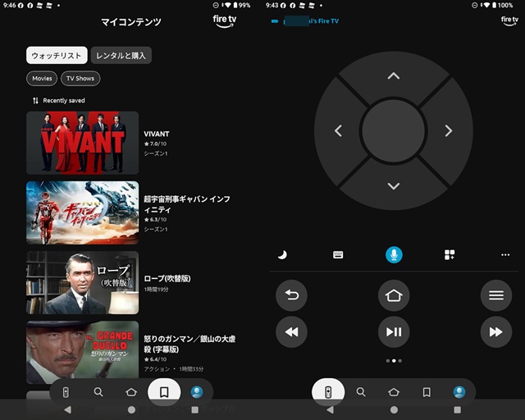The image size is (525, 420).
Task: Tap Android home button on right screen
Action: [x=394, y=409]
